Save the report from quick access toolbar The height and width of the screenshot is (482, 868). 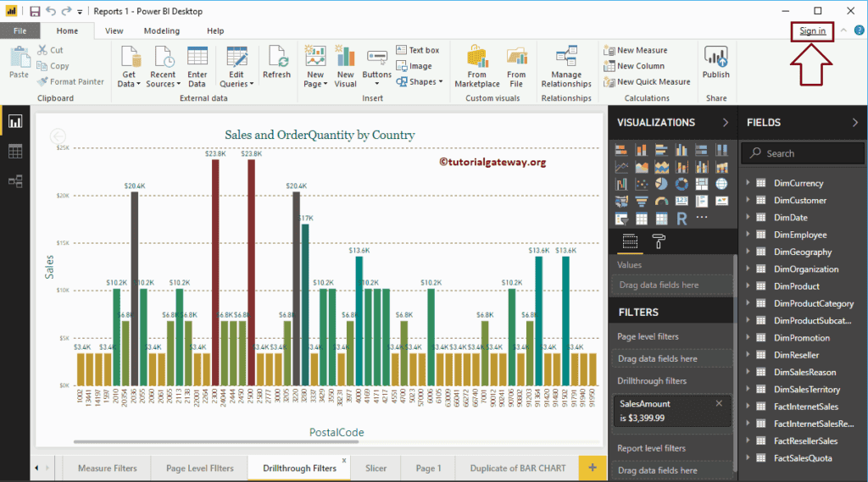click(34, 11)
